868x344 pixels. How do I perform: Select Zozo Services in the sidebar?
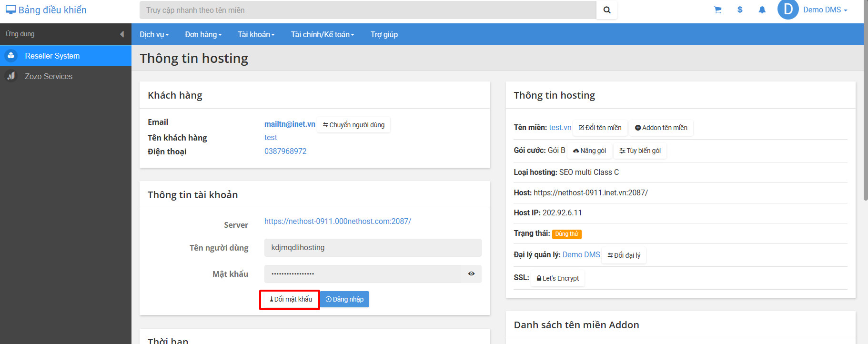click(66, 76)
